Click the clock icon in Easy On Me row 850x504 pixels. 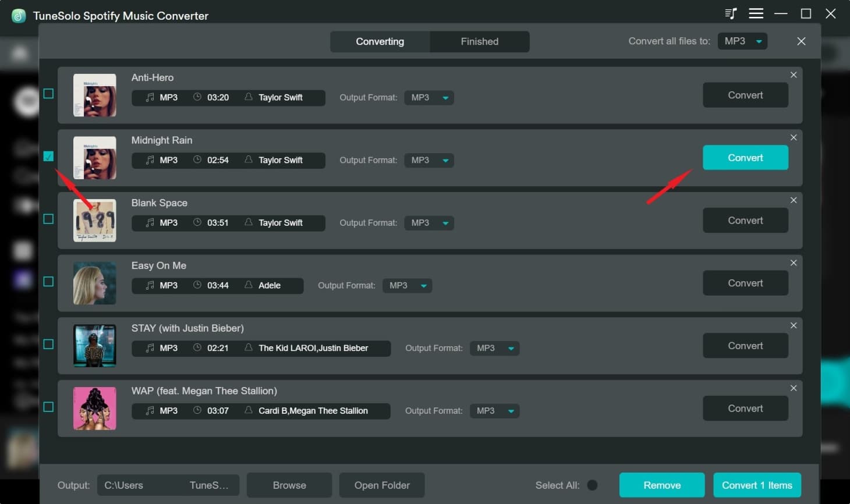[x=197, y=285]
